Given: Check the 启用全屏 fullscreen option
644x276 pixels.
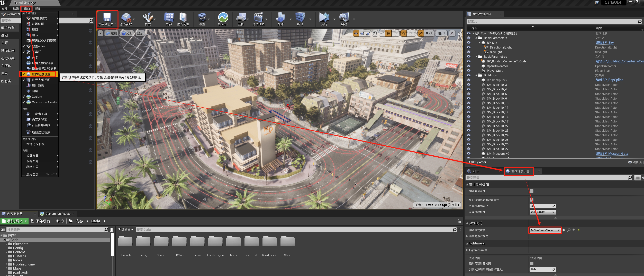Looking at the screenshot, I should pyautogui.click(x=24, y=174).
